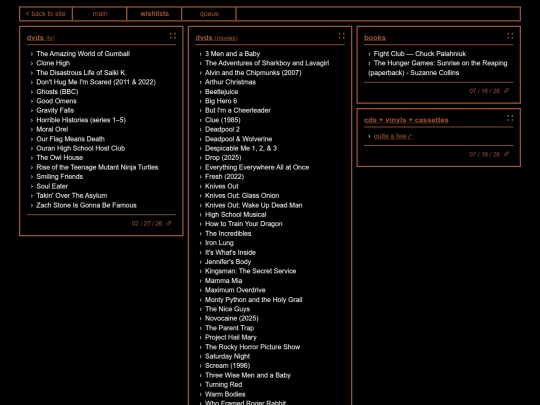The image size is (540, 405).
Task: Click 'Deadpool 2' list item
Action: (x=222, y=129)
